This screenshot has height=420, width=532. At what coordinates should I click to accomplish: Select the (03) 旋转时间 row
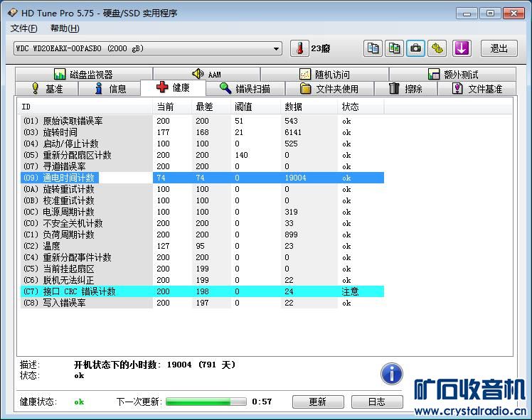pos(202,132)
